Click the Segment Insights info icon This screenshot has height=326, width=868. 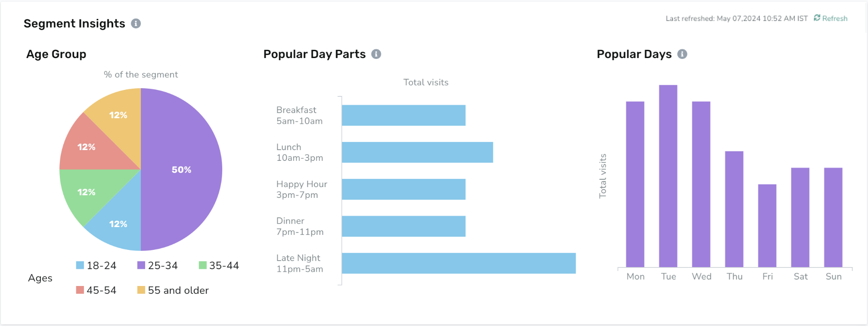click(136, 24)
